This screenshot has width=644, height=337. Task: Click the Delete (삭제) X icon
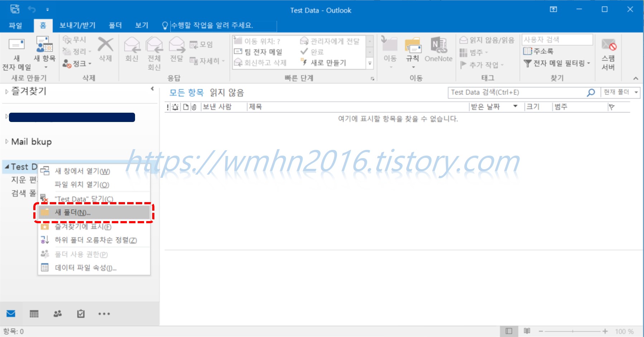tap(105, 45)
